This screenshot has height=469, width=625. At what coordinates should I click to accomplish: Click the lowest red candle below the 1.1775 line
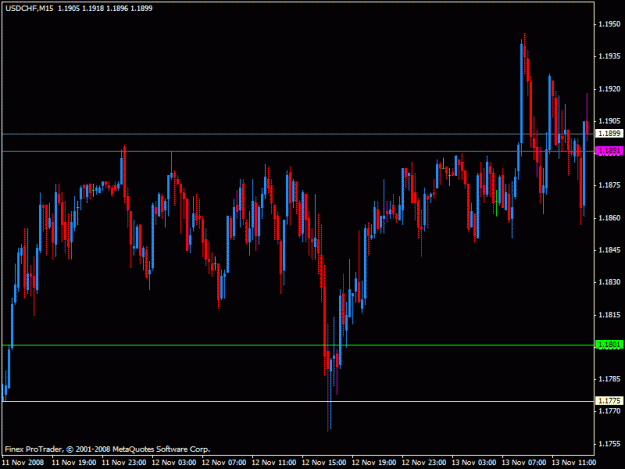coord(328,375)
